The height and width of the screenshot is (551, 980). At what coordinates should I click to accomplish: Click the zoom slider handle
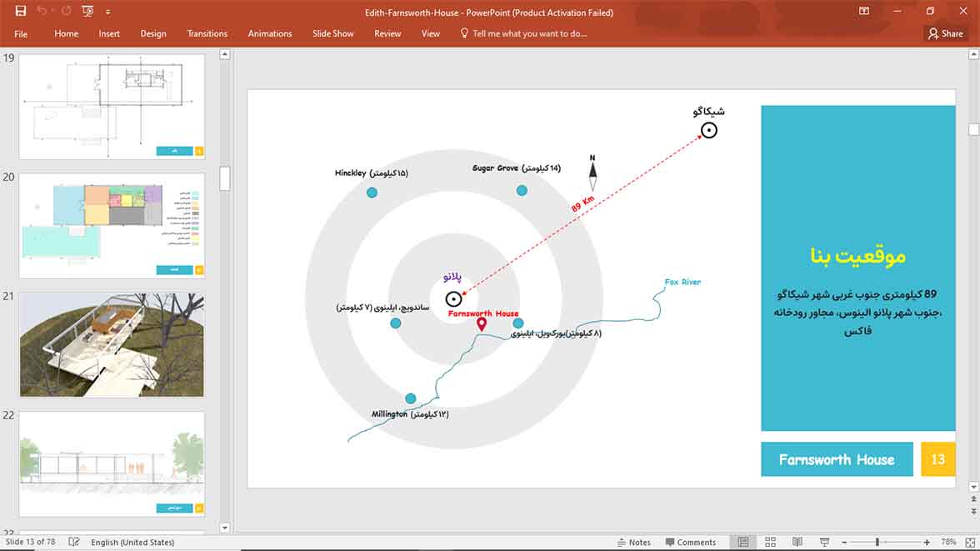pos(877,542)
